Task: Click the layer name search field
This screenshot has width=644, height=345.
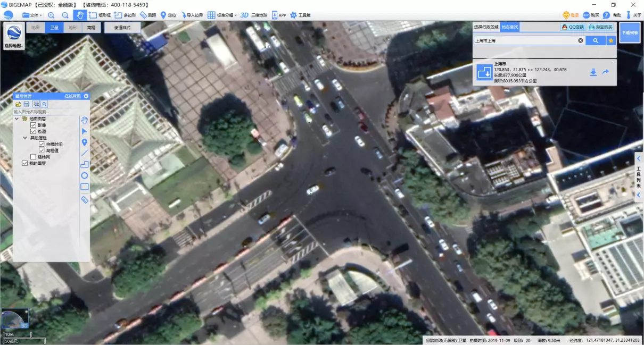Action: pos(47,112)
